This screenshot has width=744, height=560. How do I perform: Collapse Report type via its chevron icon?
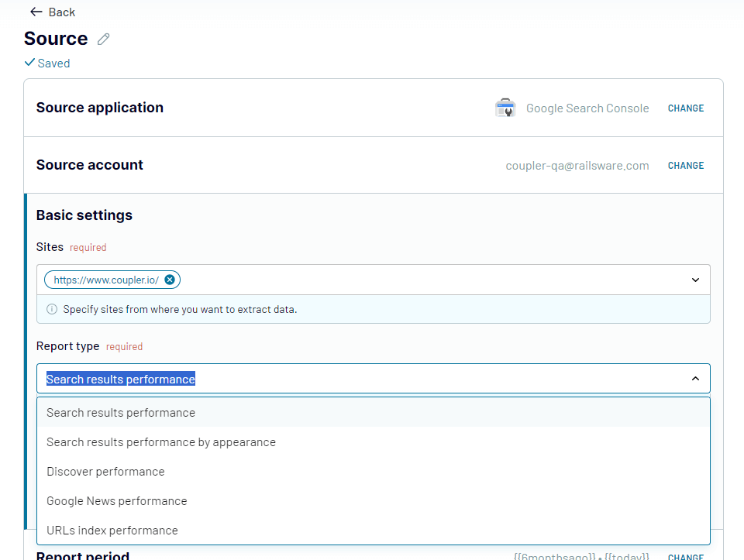coord(695,379)
